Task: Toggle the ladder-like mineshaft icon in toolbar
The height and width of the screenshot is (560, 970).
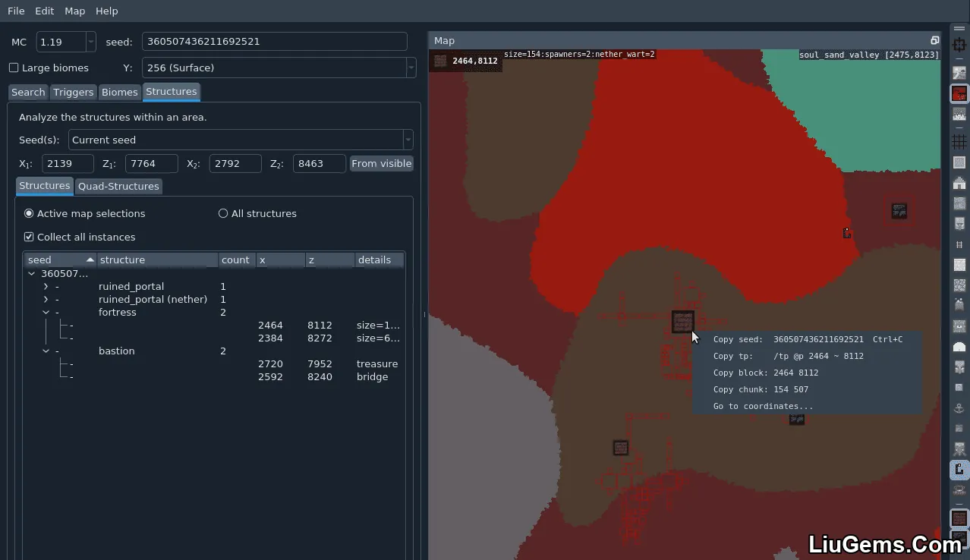Action: pos(959,244)
